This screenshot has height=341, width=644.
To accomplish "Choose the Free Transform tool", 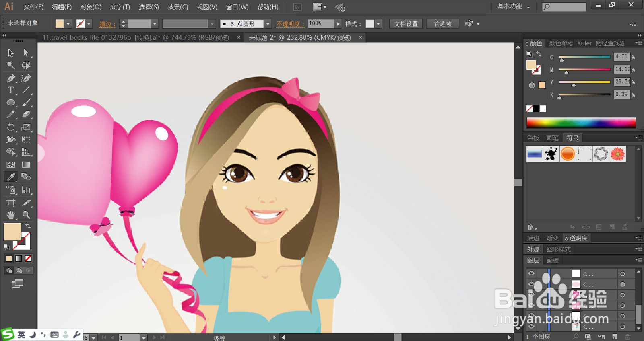I will 26,140.
